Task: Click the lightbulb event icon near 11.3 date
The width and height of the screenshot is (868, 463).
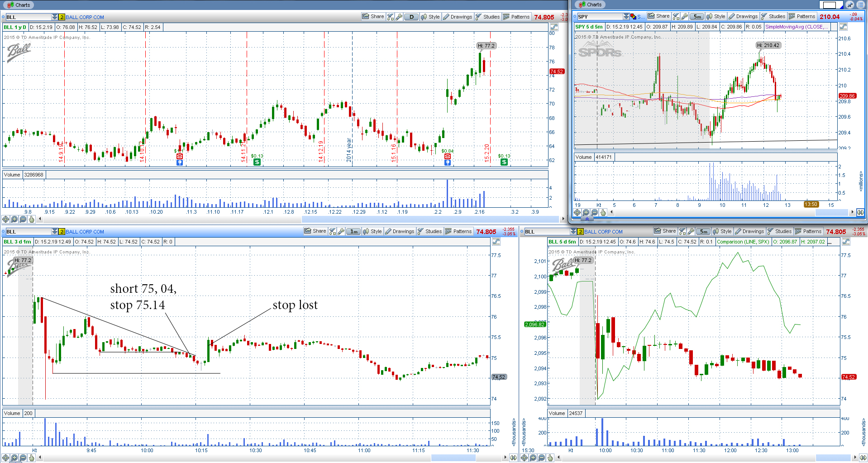Action: tap(180, 162)
